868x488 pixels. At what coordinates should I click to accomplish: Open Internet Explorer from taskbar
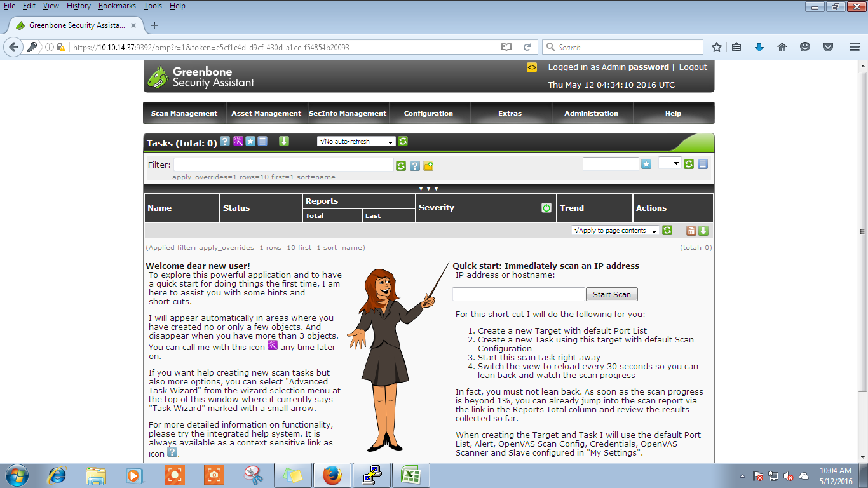[x=58, y=475]
